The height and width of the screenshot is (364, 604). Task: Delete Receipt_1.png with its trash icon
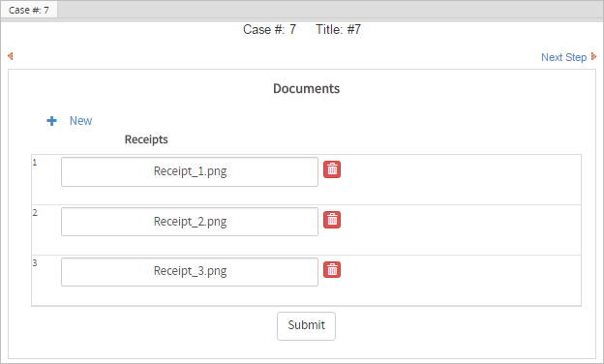332,169
